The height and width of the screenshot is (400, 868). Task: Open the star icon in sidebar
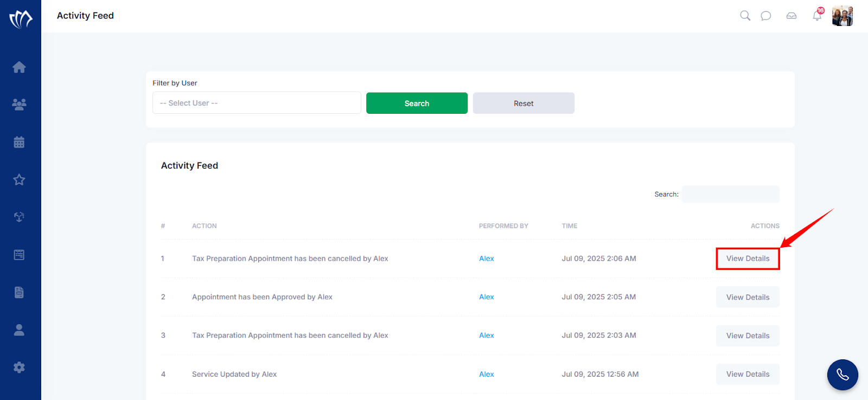pos(19,179)
